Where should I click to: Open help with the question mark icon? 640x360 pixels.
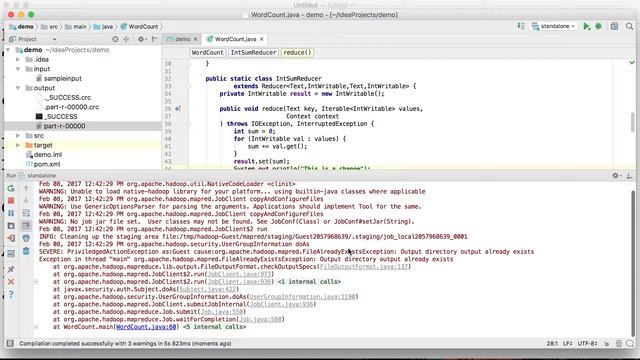click(x=11, y=294)
